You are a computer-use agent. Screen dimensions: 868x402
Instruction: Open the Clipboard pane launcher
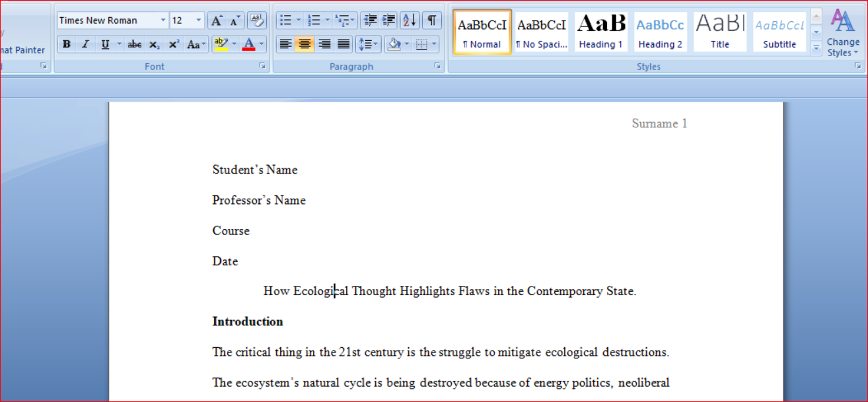point(44,66)
